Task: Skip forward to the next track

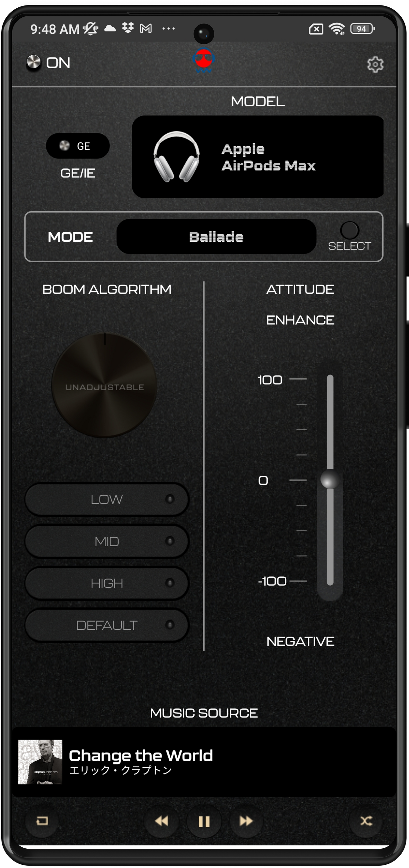Action: click(246, 821)
